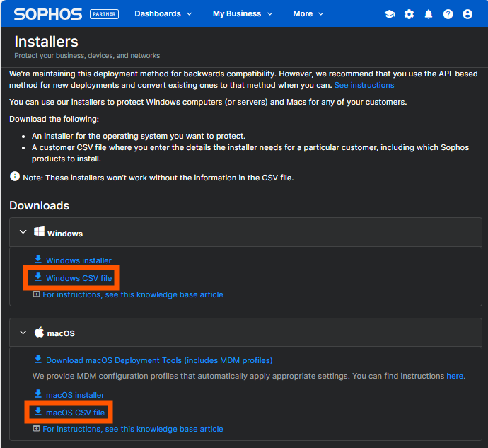Expand the Dashboards dropdown chevron
488x448 pixels.
pos(190,14)
